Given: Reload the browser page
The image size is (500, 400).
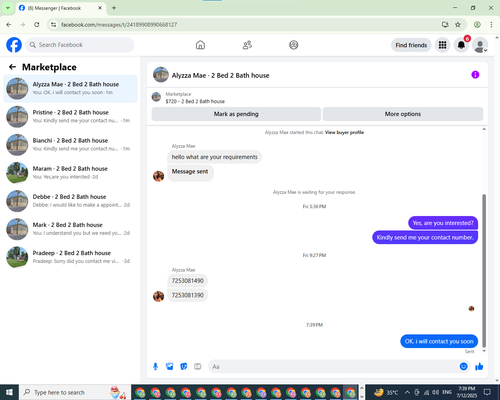Looking at the screenshot, I should point(37,25).
